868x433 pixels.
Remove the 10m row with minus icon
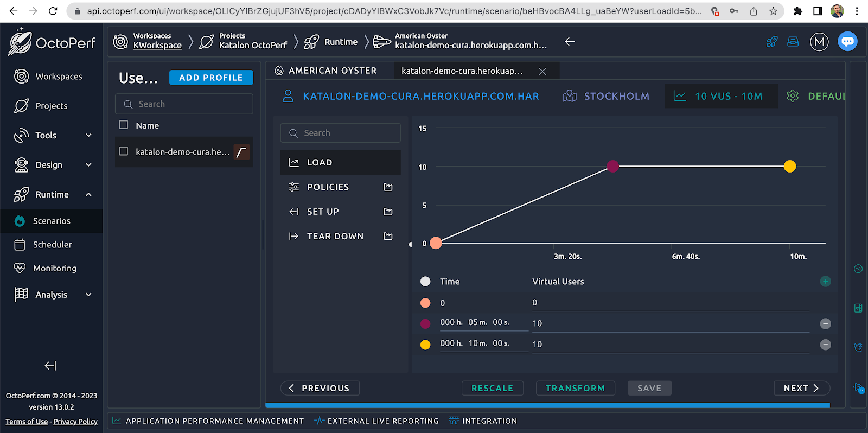point(825,345)
